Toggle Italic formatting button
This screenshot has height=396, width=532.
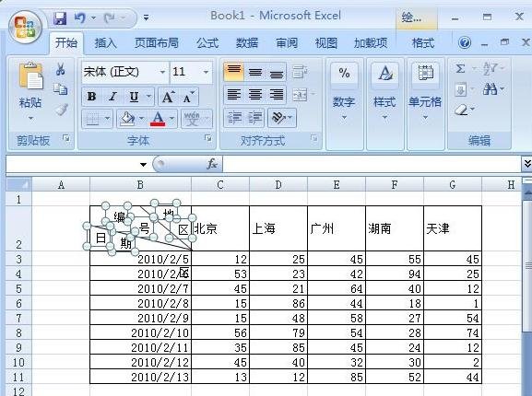(x=112, y=97)
